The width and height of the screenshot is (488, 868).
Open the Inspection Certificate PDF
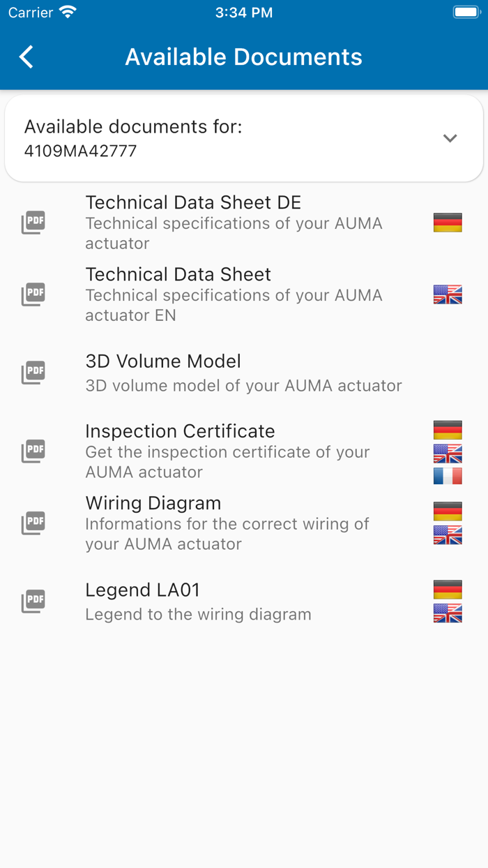180,431
